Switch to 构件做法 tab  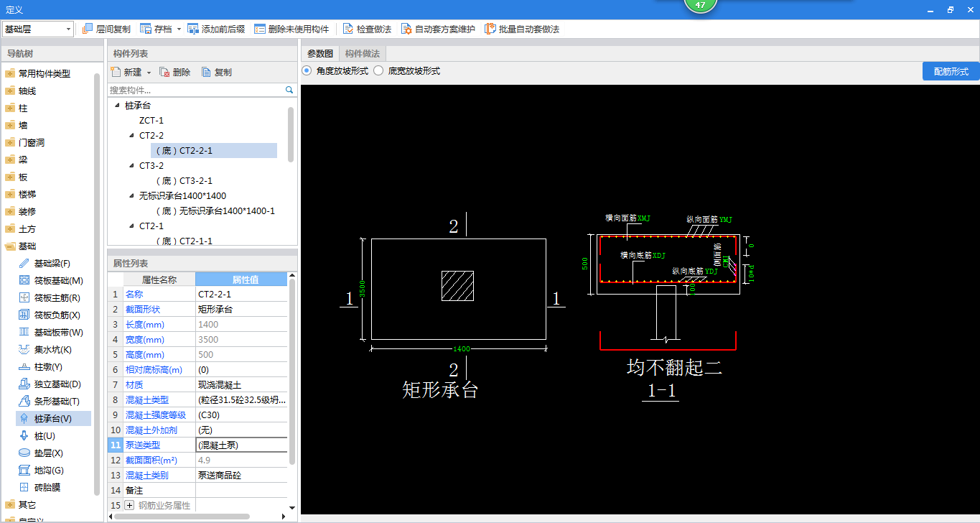pyautogui.click(x=363, y=53)
